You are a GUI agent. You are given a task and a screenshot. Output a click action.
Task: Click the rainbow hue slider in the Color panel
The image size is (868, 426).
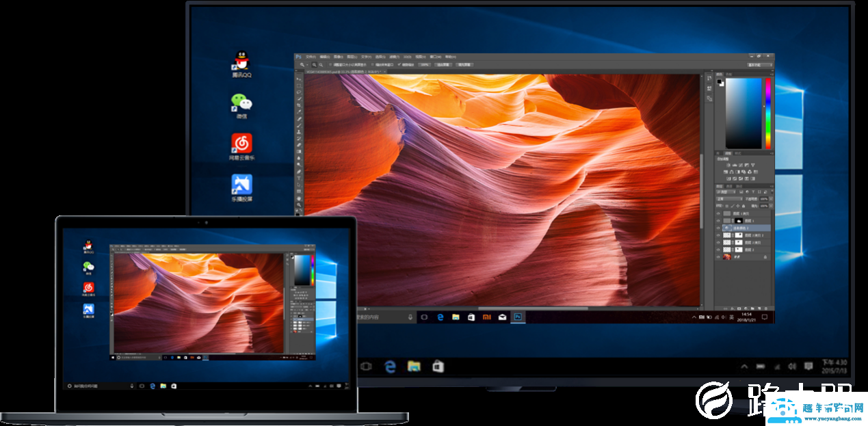tap(767, 113)
